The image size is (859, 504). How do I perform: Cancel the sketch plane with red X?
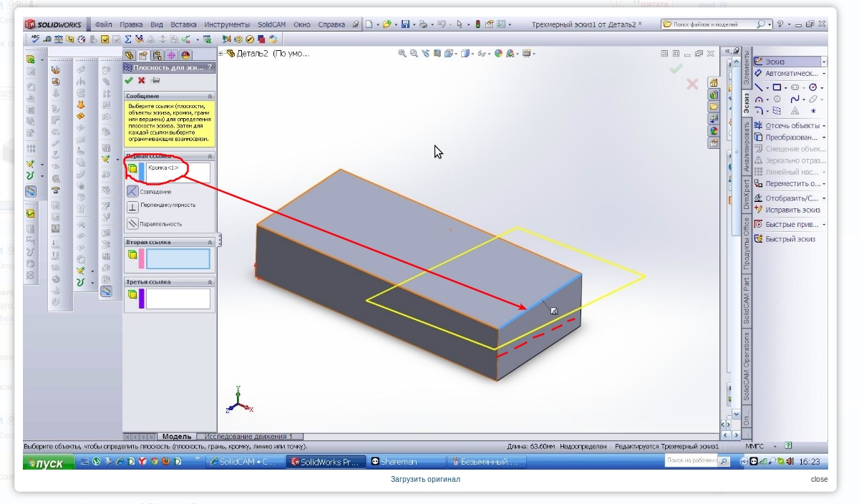141,80
